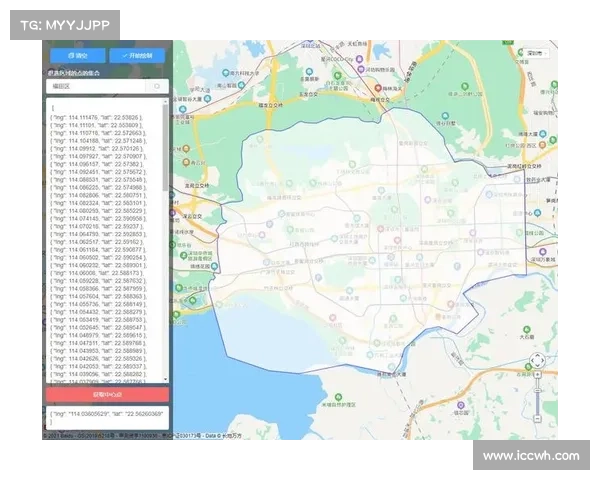Click the coordinate row starting 114.06008

coord(97,273)
